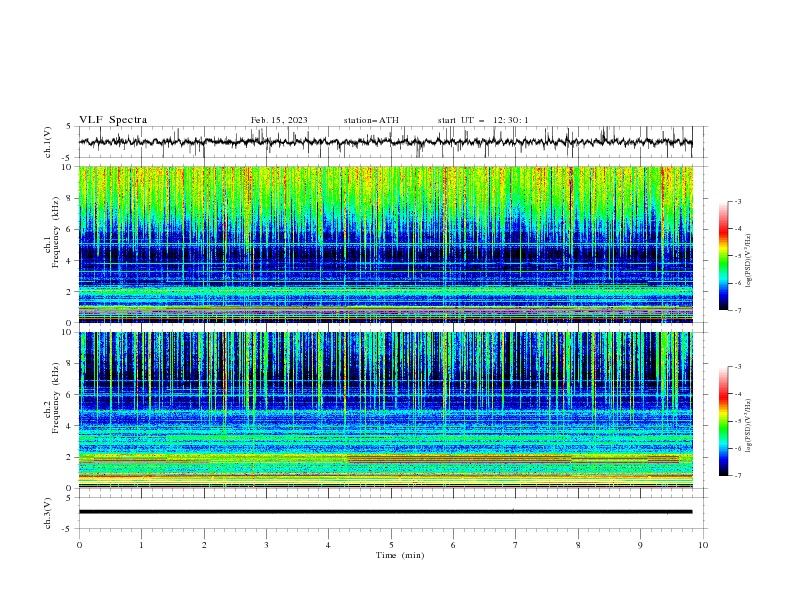
Task: Click time axis tick label 5
Action: pos(391,545)
